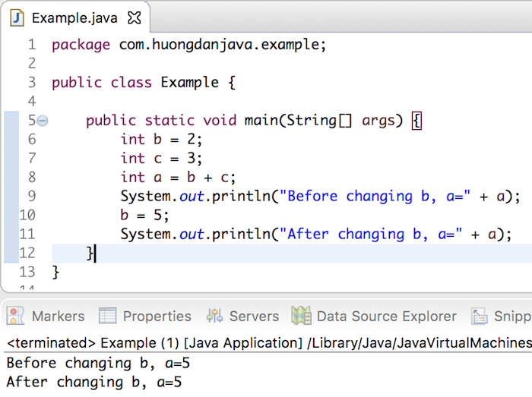Click the highlighted opening brace of main
Image resolution: width=532 pixels, height=397 pixels.
416,121
